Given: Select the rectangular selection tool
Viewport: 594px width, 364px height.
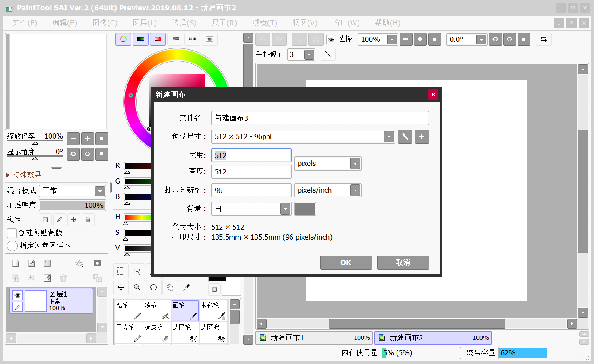Looking at the screenshot, I should (x=121, y=271).
